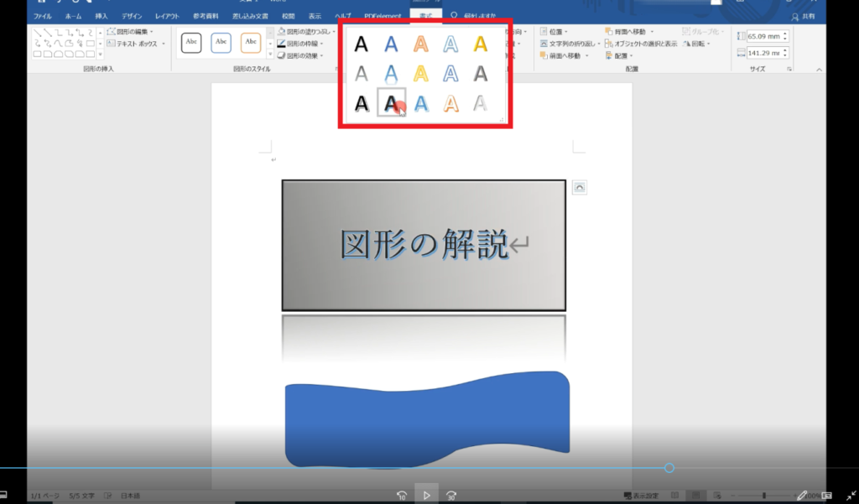Viewport: 859px width, 504px height.
Task: Expand the 文字列の折り返し wrap text menu
Action: [570, 44]
